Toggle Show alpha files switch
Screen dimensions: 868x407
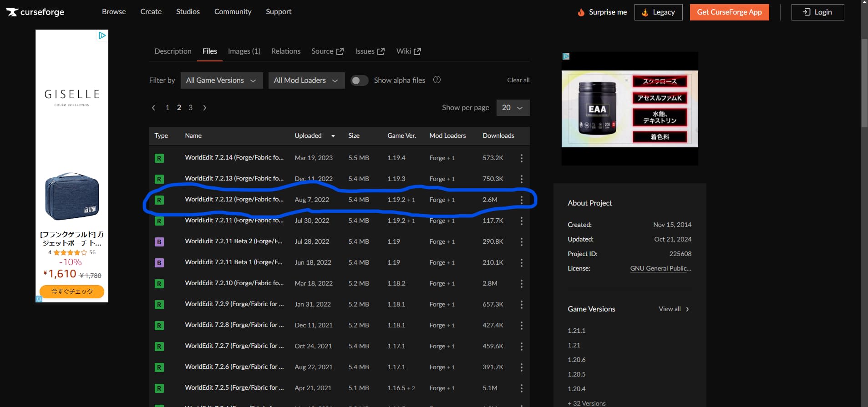(x=359, y=80)
